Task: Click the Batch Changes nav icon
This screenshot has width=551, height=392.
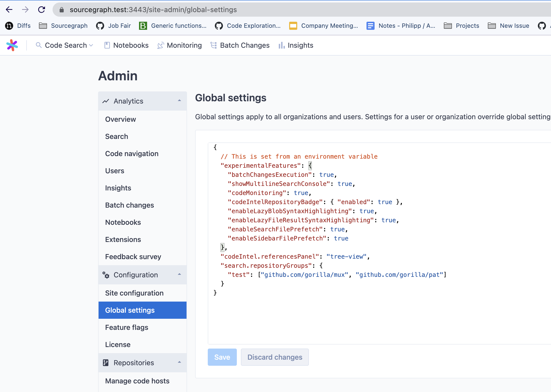Action: (214, 45)
